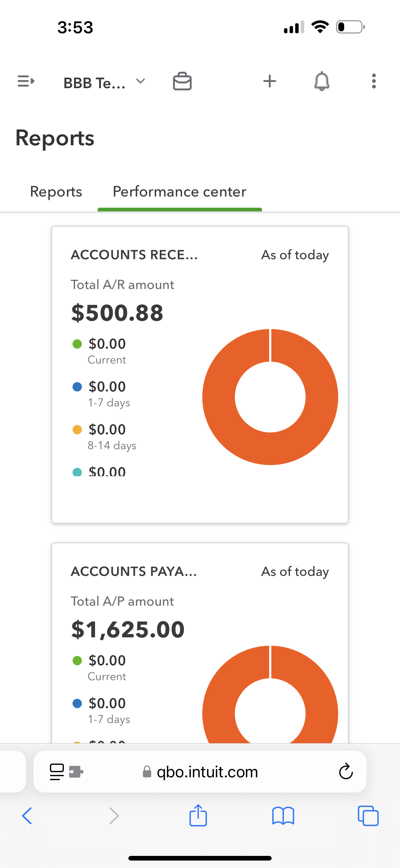Open the briefcase accountant tools icon
This screenshot has width=400, height=868.
coord(182,82)
